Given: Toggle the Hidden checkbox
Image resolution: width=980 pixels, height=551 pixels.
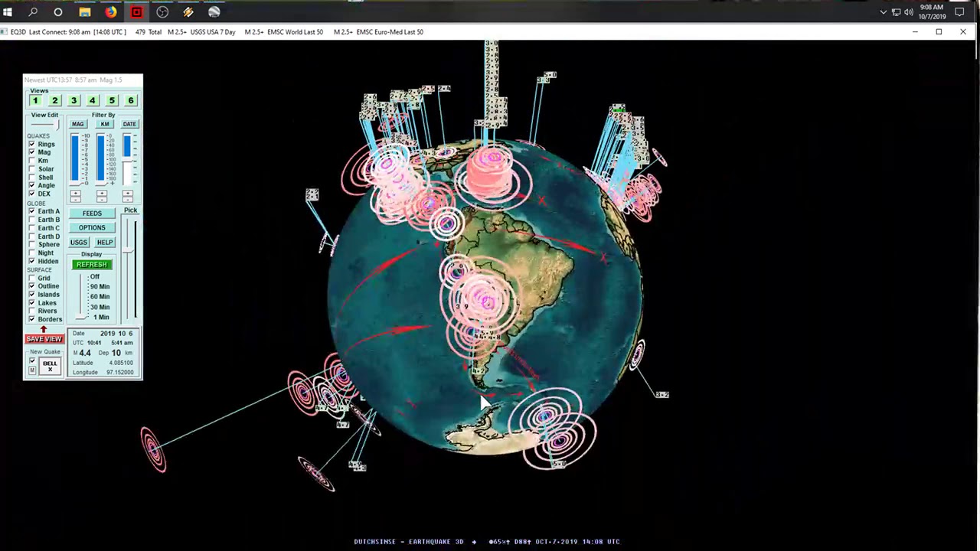Looking at the screenshot, I should [x=32, y=261].
